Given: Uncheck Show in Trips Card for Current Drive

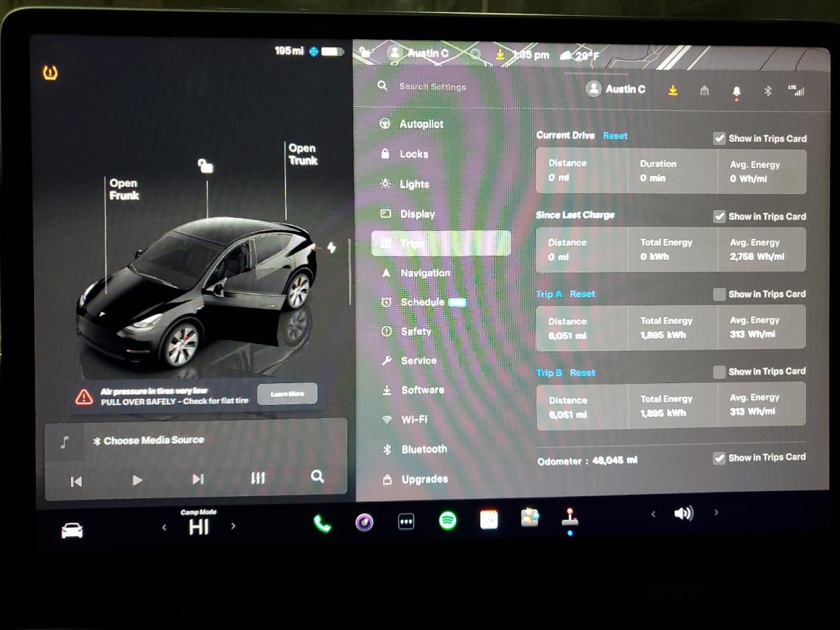Looking at the screenshot, I should 719,138.
